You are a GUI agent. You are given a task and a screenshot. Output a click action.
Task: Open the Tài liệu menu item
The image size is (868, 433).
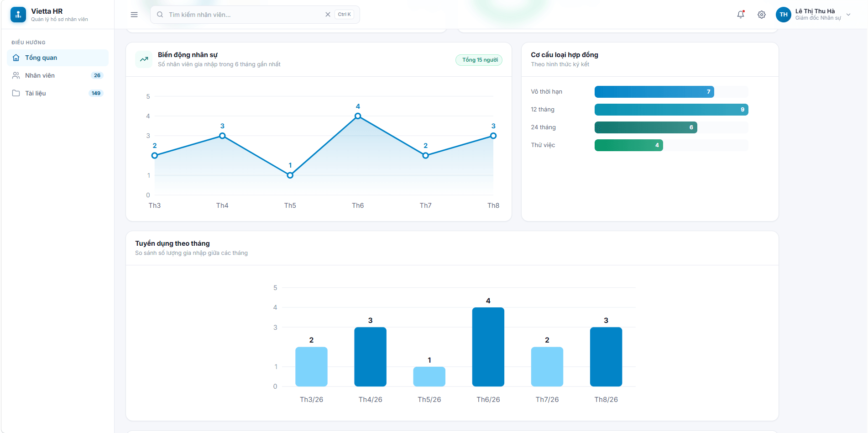58,93
